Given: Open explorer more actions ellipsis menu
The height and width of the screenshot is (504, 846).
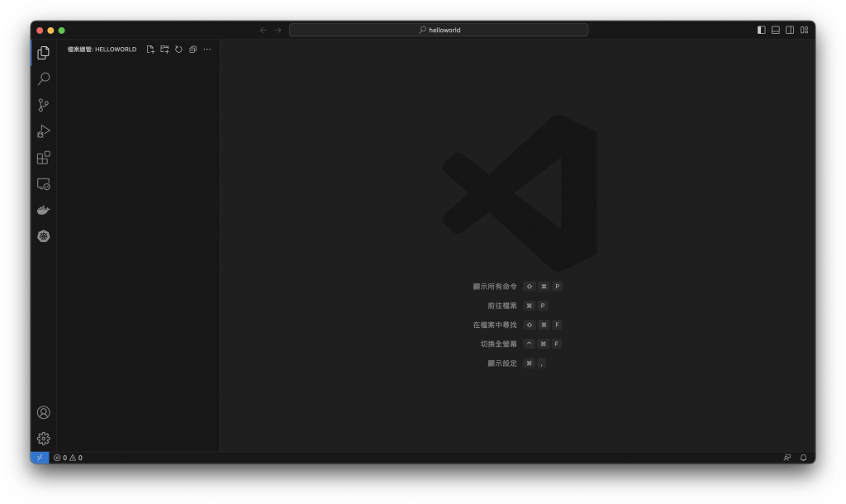Looking at the screenshot, I should [x=207, y=49].
